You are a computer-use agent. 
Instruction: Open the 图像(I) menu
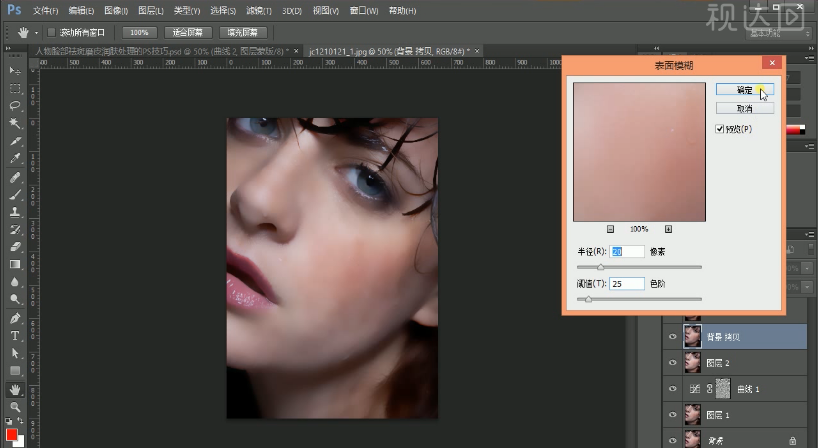click(x=116, y=10)
